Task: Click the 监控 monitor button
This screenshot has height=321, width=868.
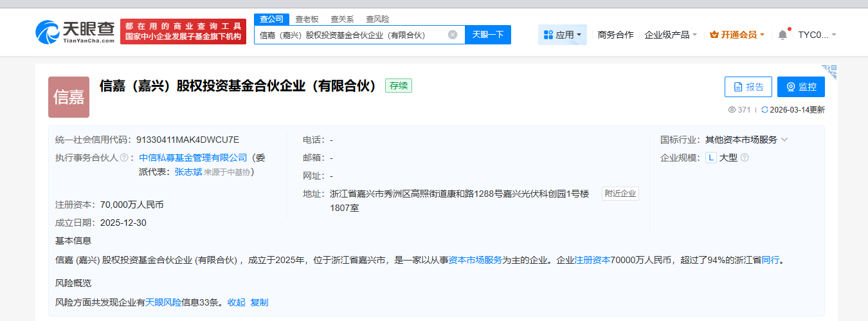Action: (800, 87)
